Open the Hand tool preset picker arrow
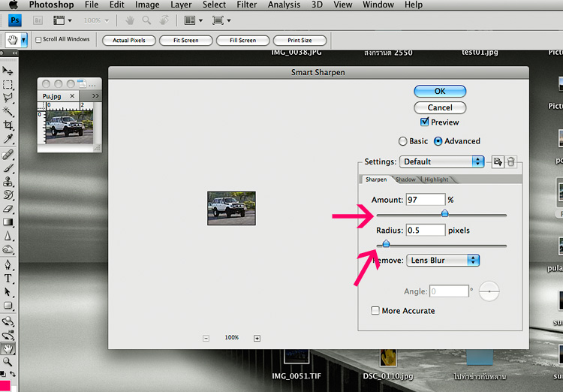Viewport: 563px width, 392px height. (24, 40)
